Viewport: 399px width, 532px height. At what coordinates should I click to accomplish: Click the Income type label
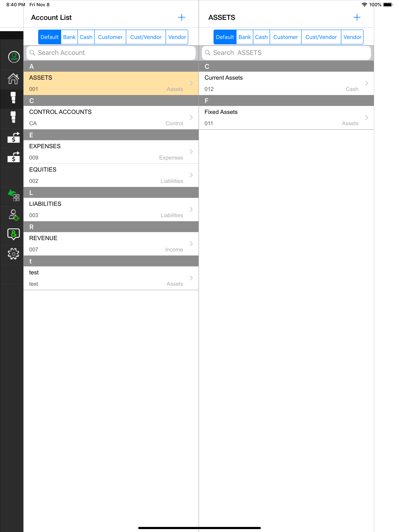(174, 250)
